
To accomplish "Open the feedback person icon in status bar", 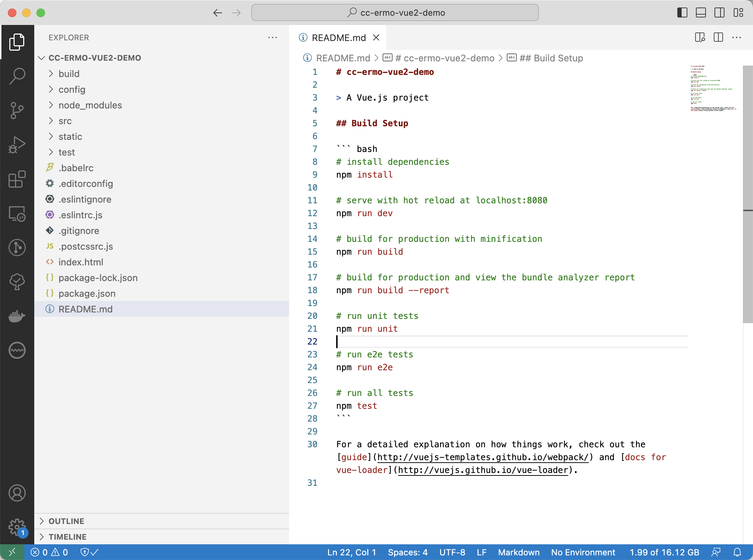I will coord(716,552).
